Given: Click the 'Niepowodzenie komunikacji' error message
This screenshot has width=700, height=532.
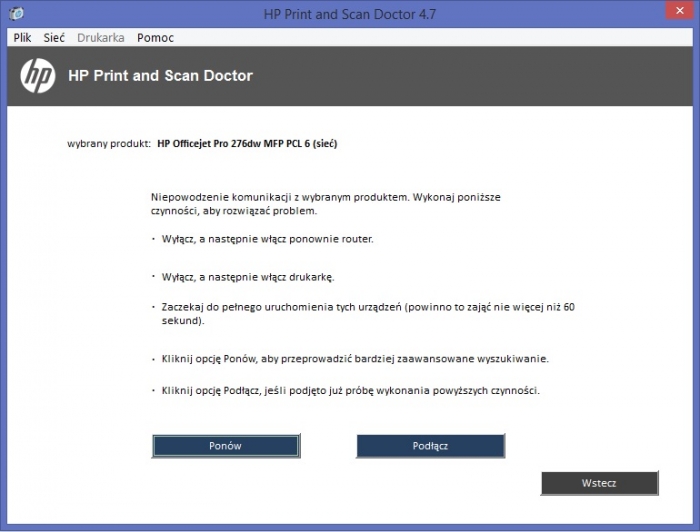Looking at the screenshot, I should point(326,204).
